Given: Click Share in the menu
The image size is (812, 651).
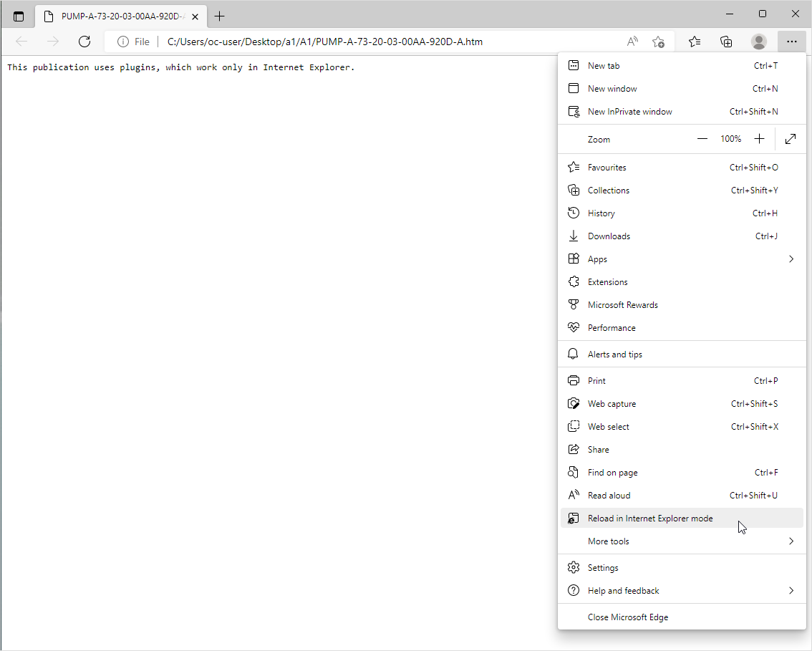Looking at the screenshot, I should pos(682,450).
